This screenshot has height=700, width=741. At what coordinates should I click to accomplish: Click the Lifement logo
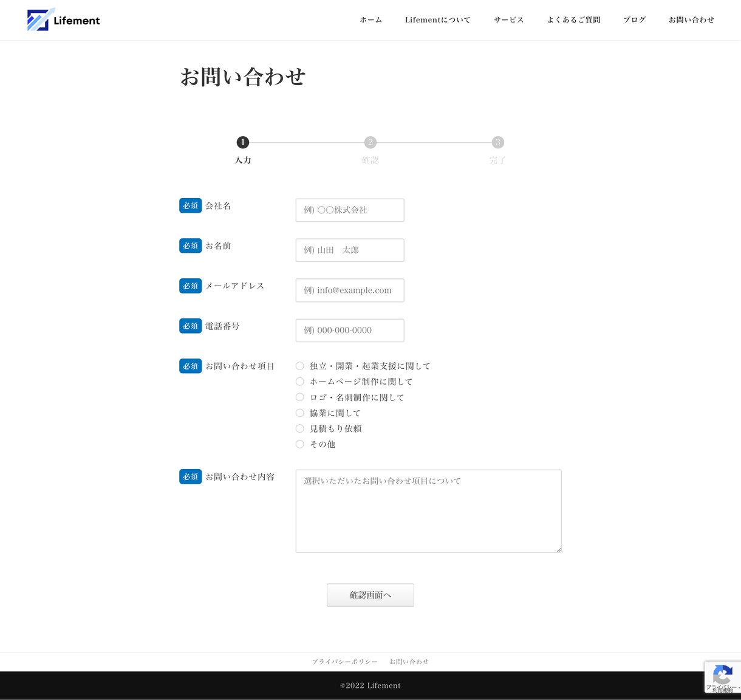(x=64, y=20)
